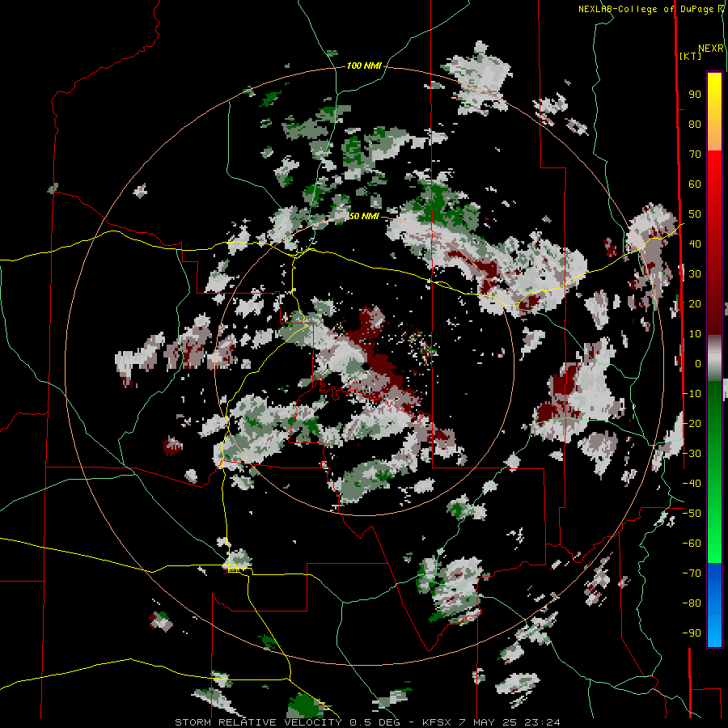Click the positive 60 value on velocity scale

[695, 184]
